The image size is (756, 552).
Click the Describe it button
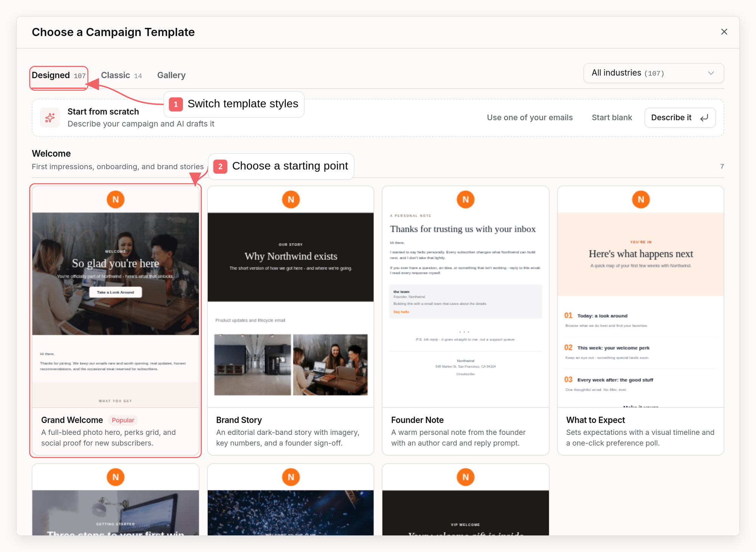coord(680,118)
